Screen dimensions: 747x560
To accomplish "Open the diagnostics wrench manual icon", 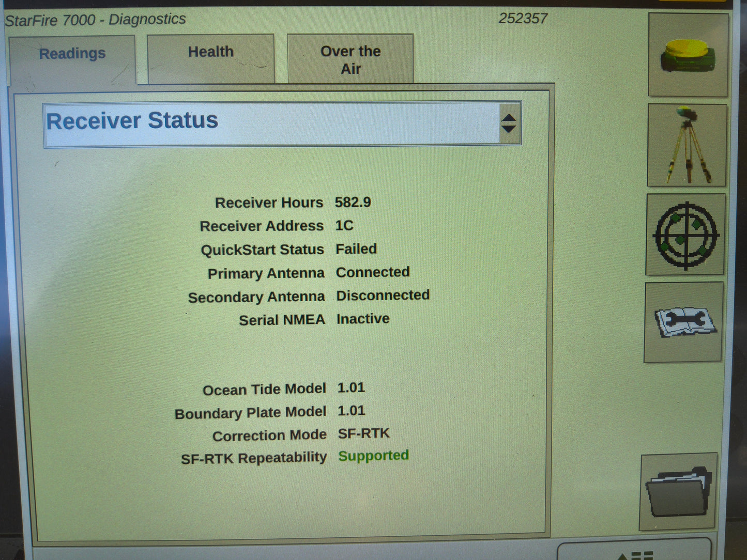I will click(683, 322).
